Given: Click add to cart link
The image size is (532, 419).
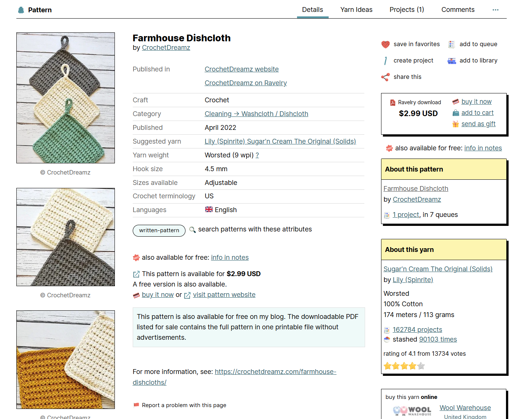Looking at the screenshot, I should coord(478,113).
